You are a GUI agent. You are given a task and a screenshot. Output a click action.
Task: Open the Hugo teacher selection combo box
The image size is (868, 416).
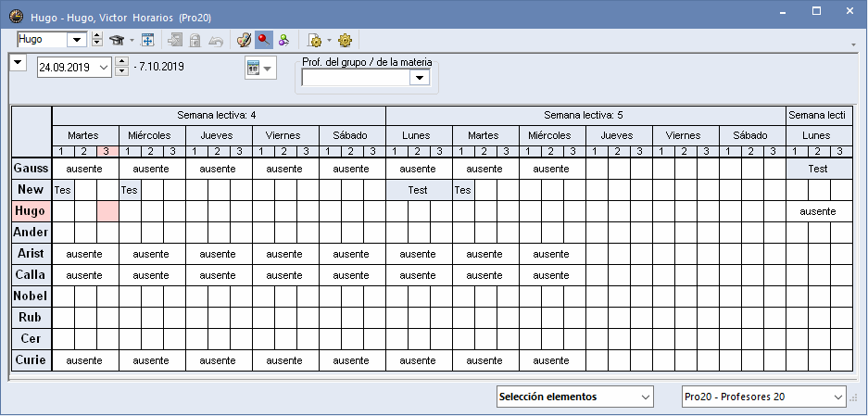(x=78, y=39)
